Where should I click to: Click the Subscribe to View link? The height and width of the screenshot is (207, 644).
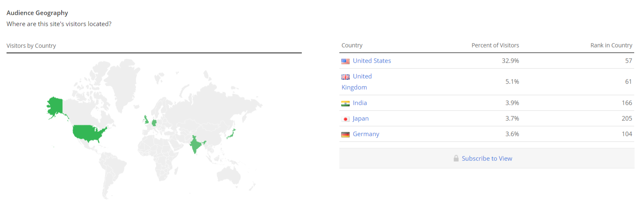[x=487, y=159]
